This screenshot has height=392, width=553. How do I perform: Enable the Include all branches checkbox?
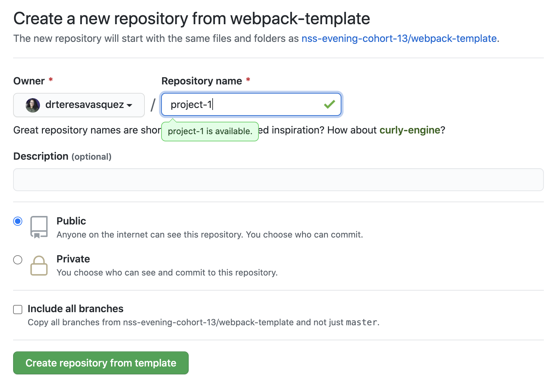18,309
